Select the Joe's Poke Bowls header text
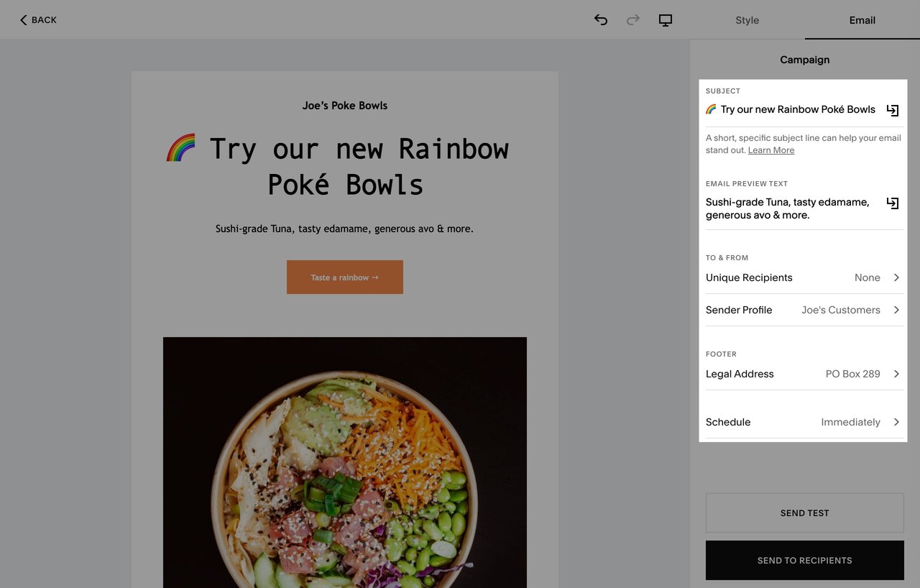 pyautogui.click(x=344, y=105)
